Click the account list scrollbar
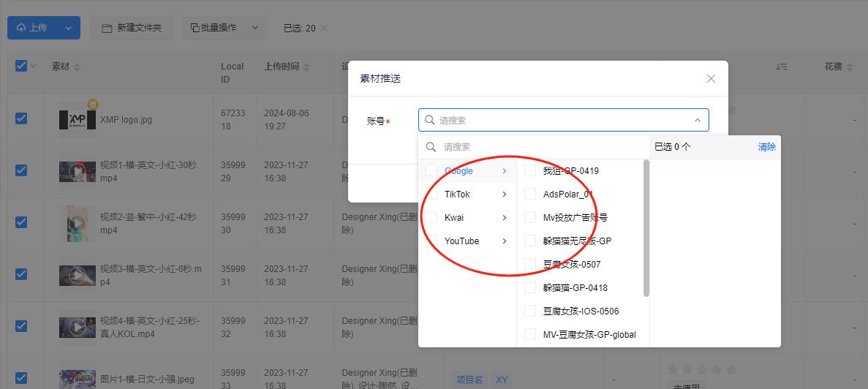 point(646,228)
